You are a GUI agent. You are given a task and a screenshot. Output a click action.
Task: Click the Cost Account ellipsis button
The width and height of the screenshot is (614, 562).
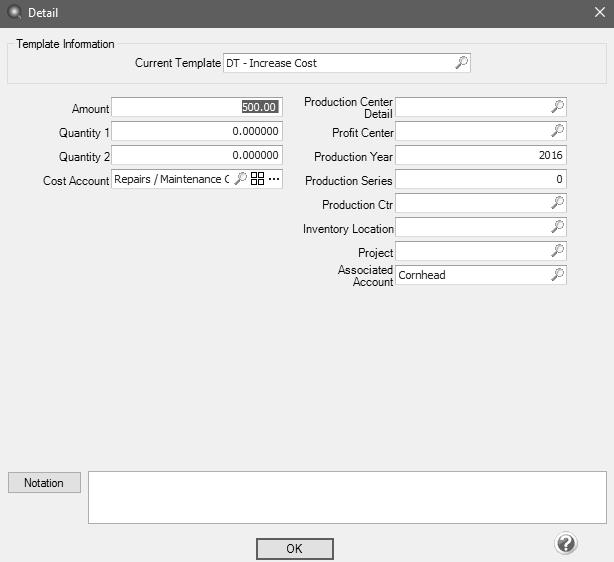[x=274, y=179]
